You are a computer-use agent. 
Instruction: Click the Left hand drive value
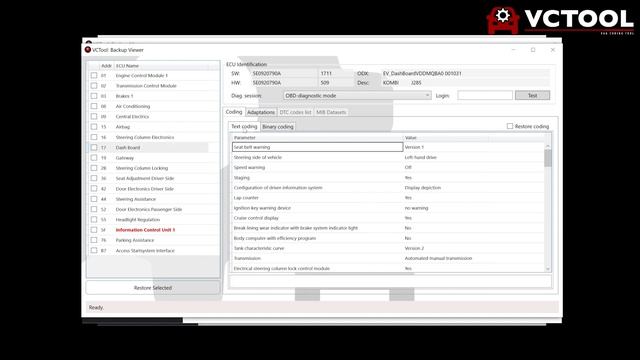420,157
